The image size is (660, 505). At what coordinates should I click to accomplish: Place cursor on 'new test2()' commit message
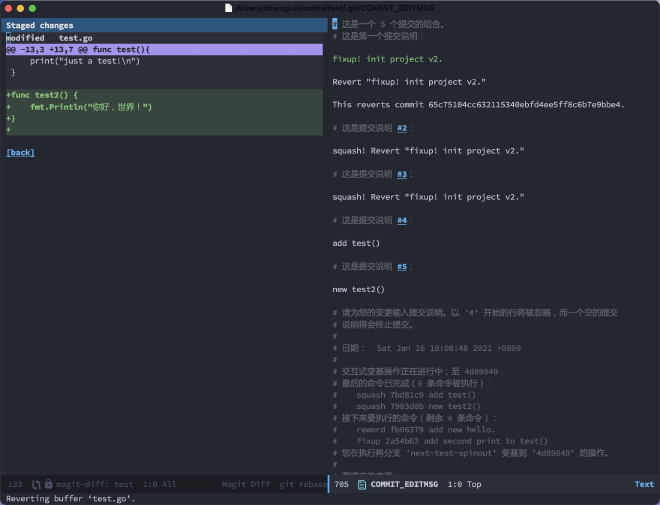(x=358, y=289)
